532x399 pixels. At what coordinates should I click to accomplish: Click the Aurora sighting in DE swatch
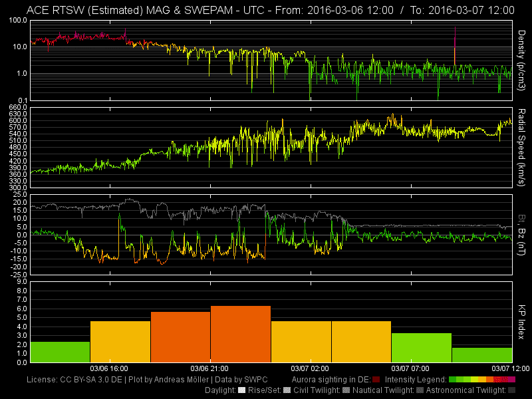(376, 380)
